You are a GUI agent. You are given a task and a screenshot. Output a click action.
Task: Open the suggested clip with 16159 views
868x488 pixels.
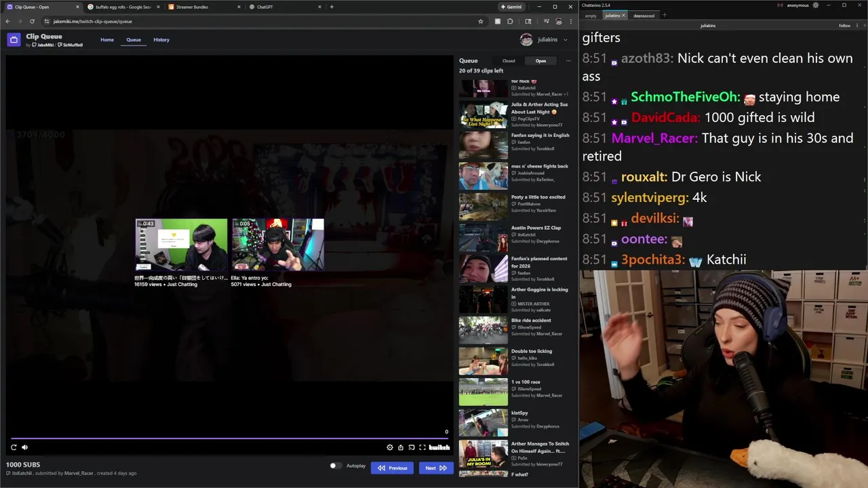click(182, 252)
